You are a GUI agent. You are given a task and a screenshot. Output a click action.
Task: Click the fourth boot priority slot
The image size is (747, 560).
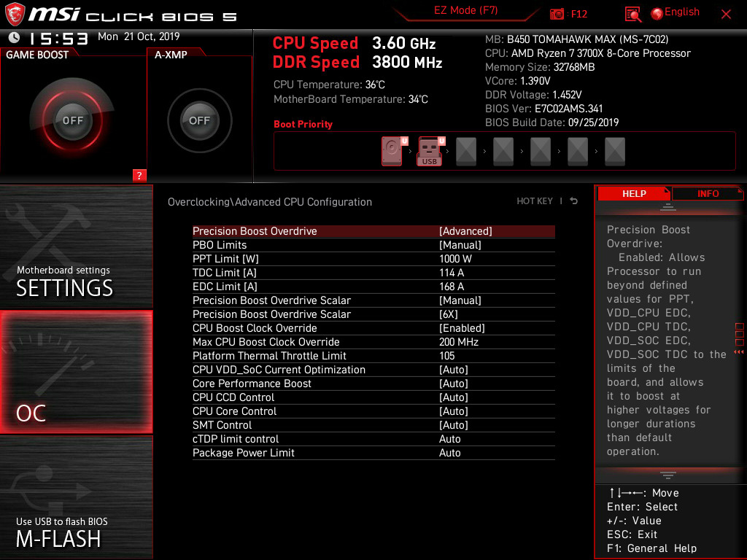click(x=503, y=152)
